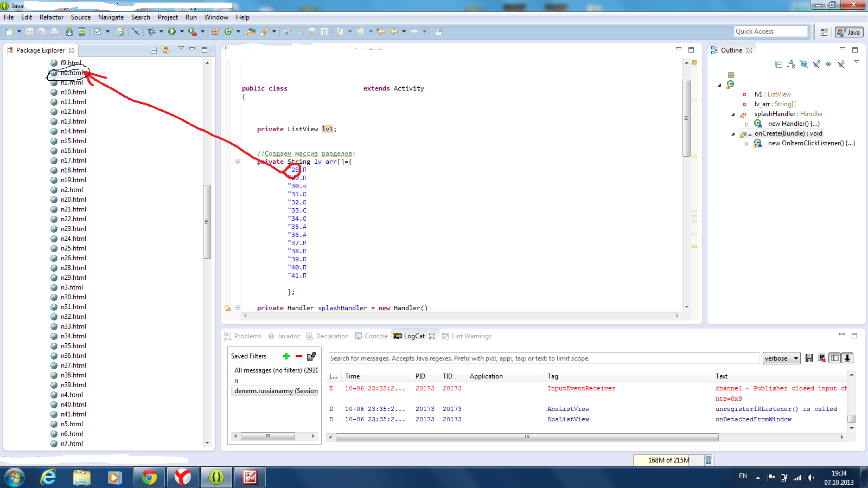Toggle Link with Editor in Package Explorer

(165, 50)
